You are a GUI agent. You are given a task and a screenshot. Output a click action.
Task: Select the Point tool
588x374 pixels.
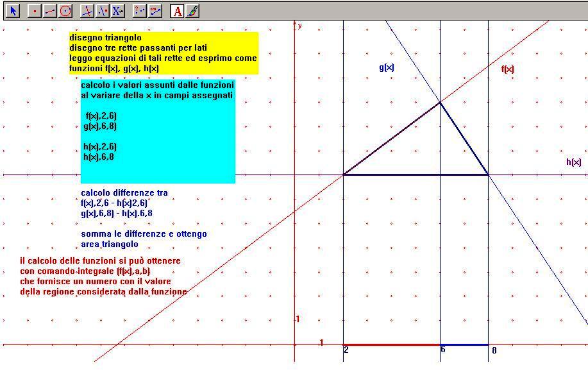pyautogui.click(x=35, y=11)
